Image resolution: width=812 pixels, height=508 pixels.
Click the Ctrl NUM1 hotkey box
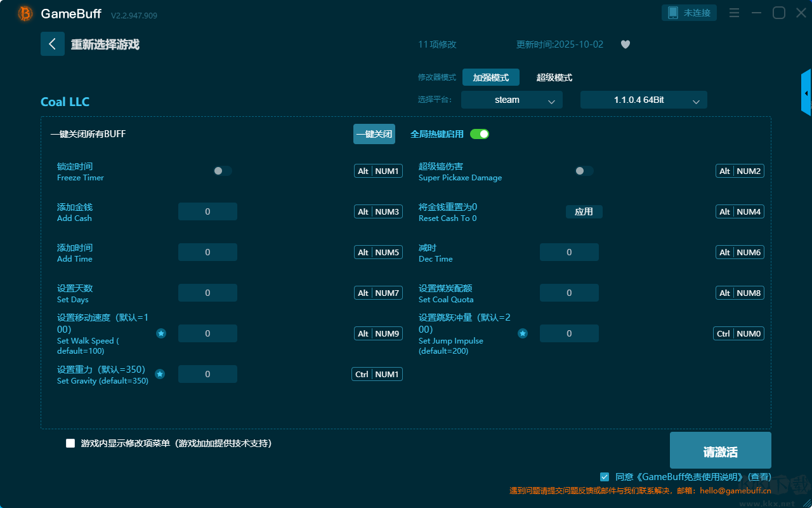click(x=377, y=374)
